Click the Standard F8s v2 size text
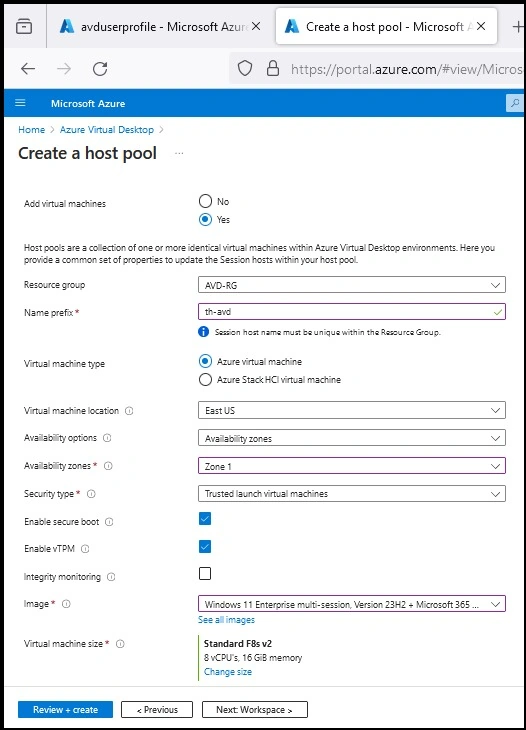 238,643
